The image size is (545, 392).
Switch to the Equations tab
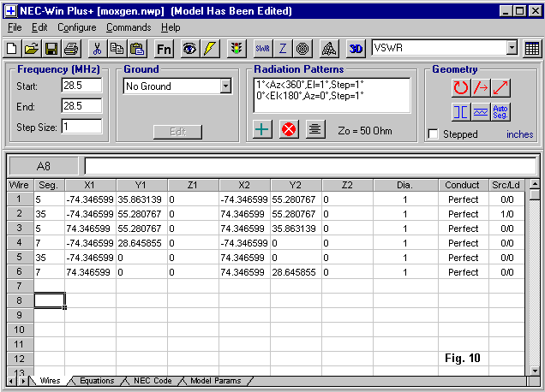(x=96, y=381)
